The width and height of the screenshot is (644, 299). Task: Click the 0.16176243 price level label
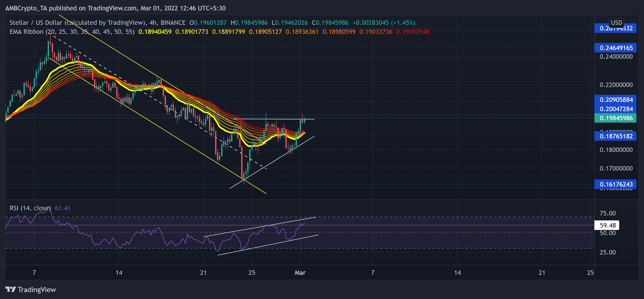(615, 184)
